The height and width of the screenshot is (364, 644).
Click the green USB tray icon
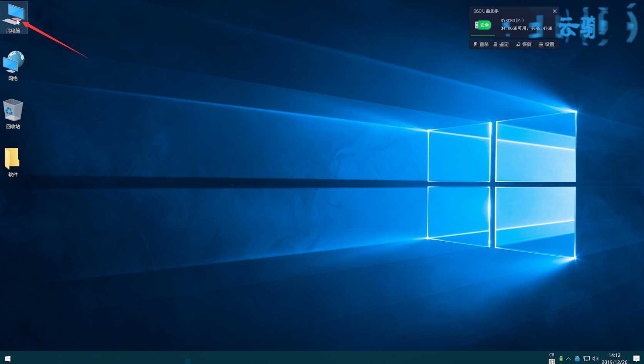tap(561, 359)
